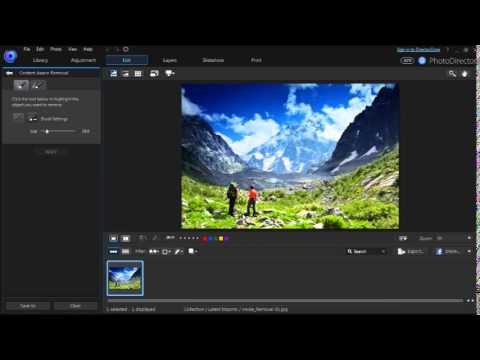Switch to the Library tab
This screenshot has width=480, height=360.
click(40, 60)
